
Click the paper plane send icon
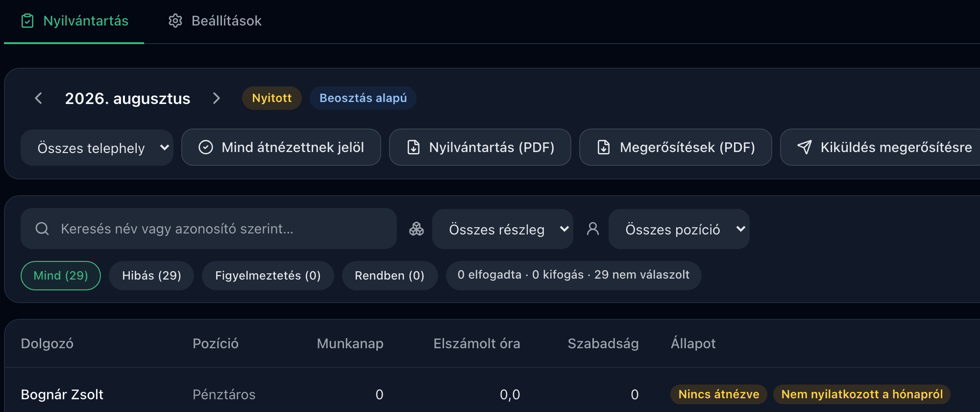[x=805, y=147]
